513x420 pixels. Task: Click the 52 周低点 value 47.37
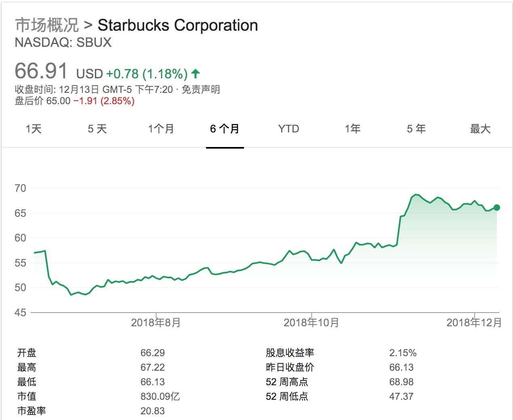coord(402,397)
